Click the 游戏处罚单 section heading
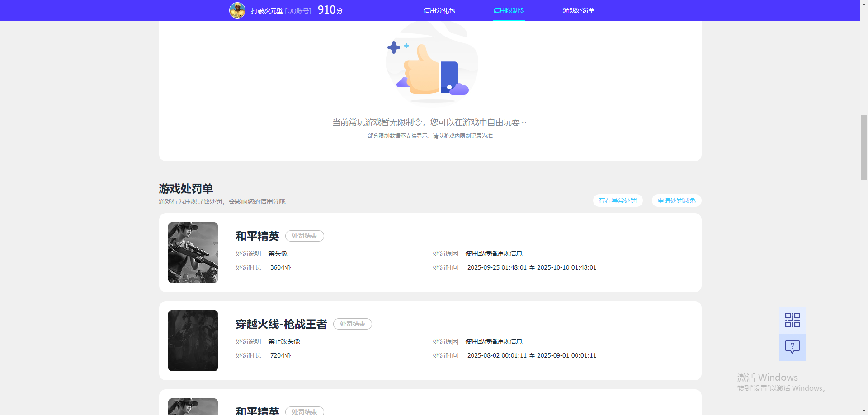 click(186, 188)
